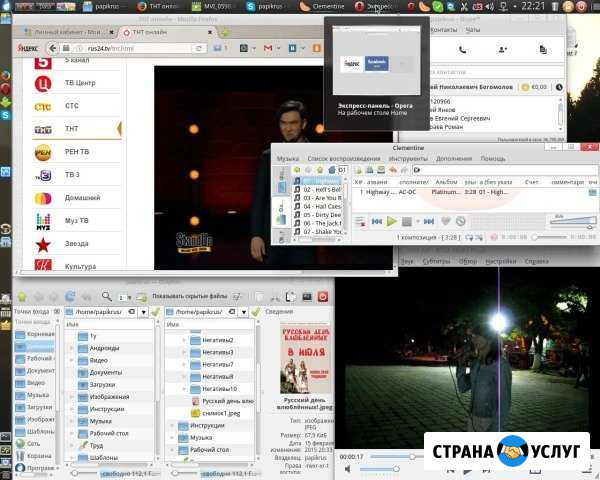Go home in the file manager toolbar

22,296
